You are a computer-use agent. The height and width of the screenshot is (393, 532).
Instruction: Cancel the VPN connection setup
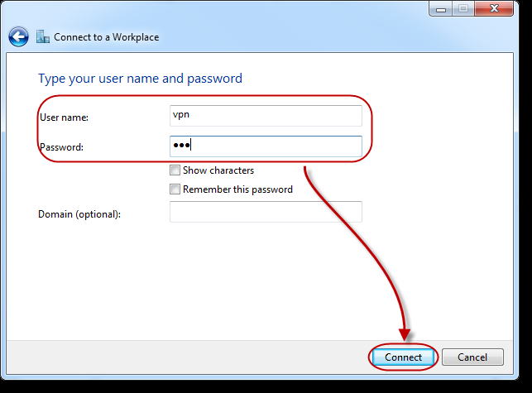tap(472, 357)
